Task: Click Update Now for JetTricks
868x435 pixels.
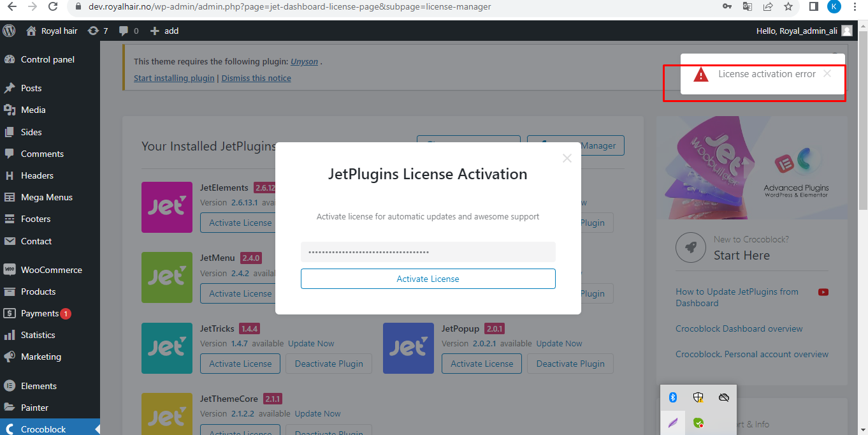Action: tap(311, 343)
